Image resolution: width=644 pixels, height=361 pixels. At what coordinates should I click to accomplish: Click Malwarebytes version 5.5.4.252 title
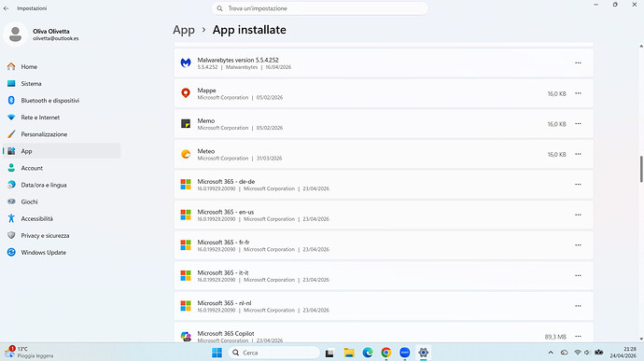[x=238, y=60]
